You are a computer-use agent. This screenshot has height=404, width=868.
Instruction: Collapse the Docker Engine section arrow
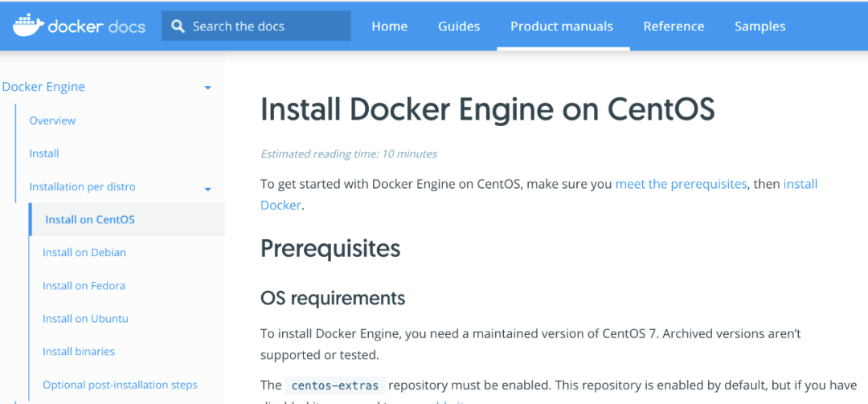coord(207,88)
